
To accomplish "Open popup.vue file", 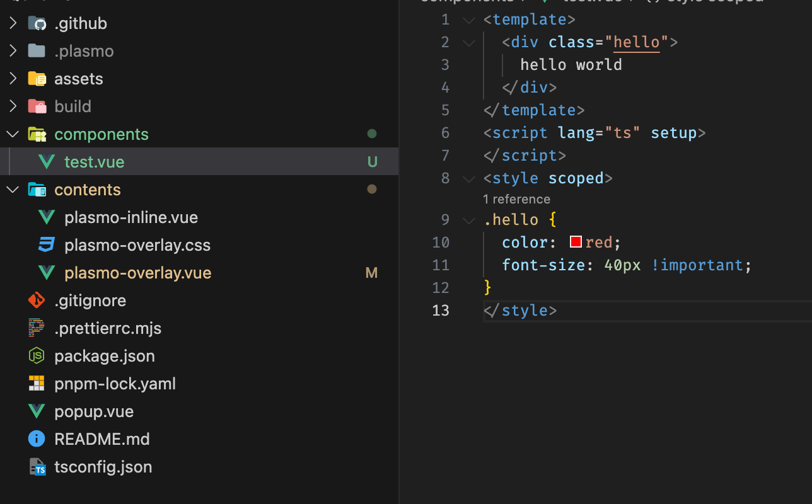I will [x=94, y=411].
